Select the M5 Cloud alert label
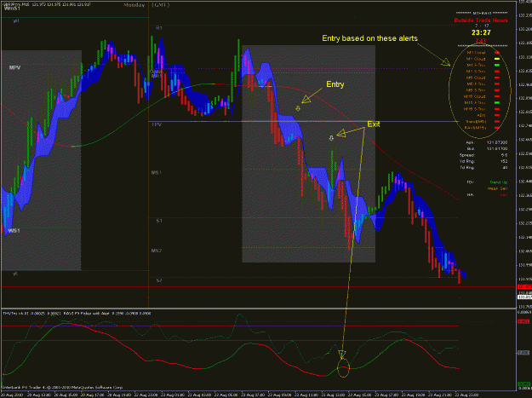 (x=476, y=78)
